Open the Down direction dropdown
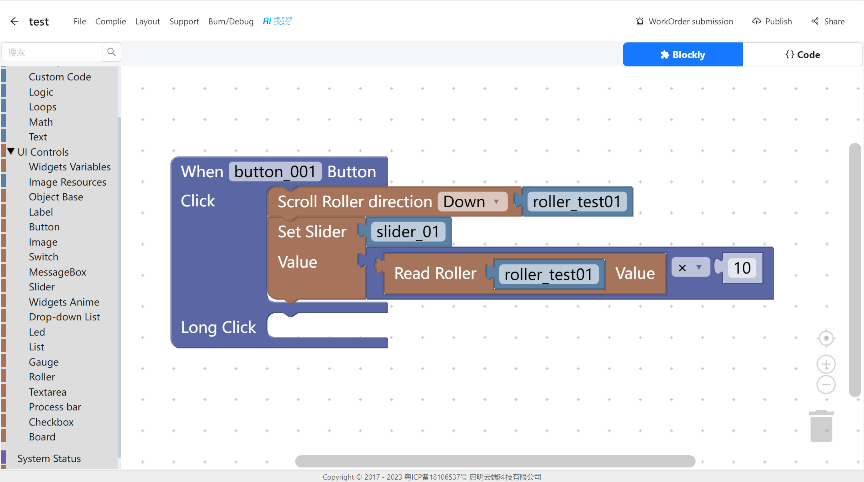Viewport: 864px width, 482px height. [x=472, y=202]
